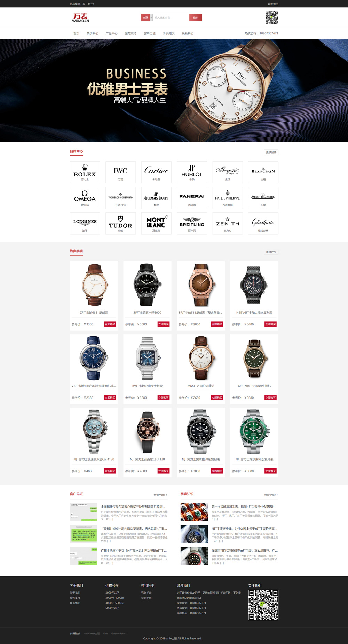The width and height of the screenshot is (348, 644).
Task: Click the Omega brand logo tile
Action: tap(85, 198)
